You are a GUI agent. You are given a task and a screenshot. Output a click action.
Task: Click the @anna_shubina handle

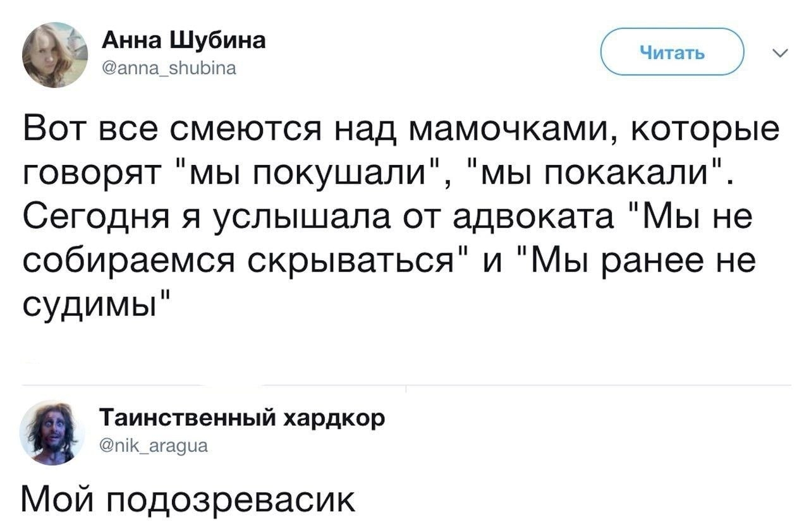[168, 69]
